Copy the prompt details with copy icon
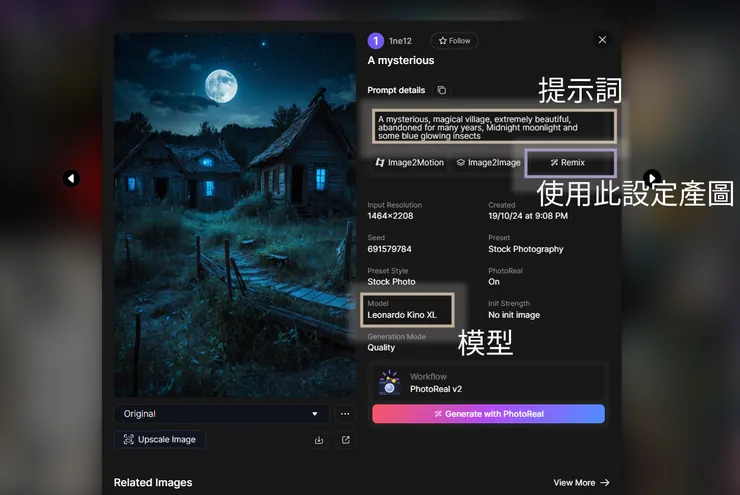The height and width of the screenshot is (495, 740). (x=441, y=90)
